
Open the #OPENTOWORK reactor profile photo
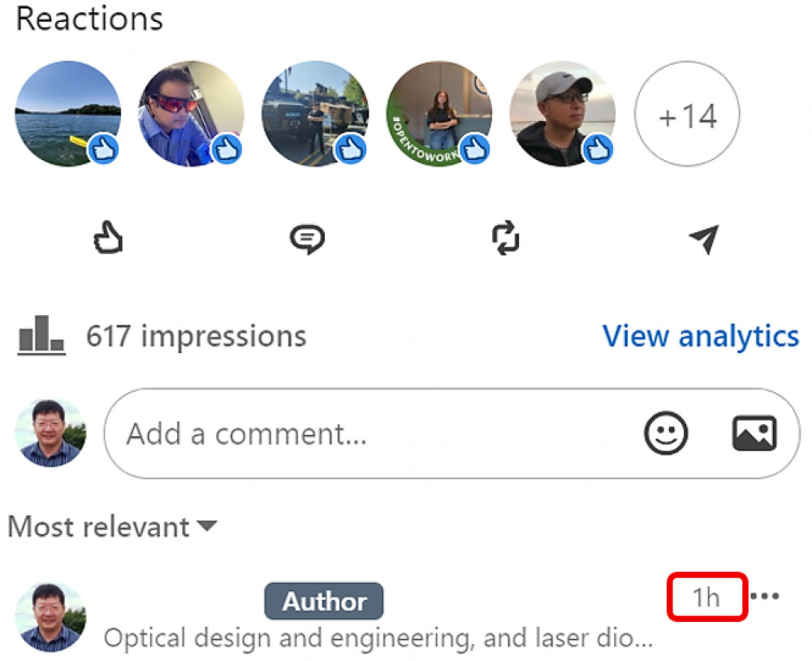pyautogui.click(x=439, y=114)
